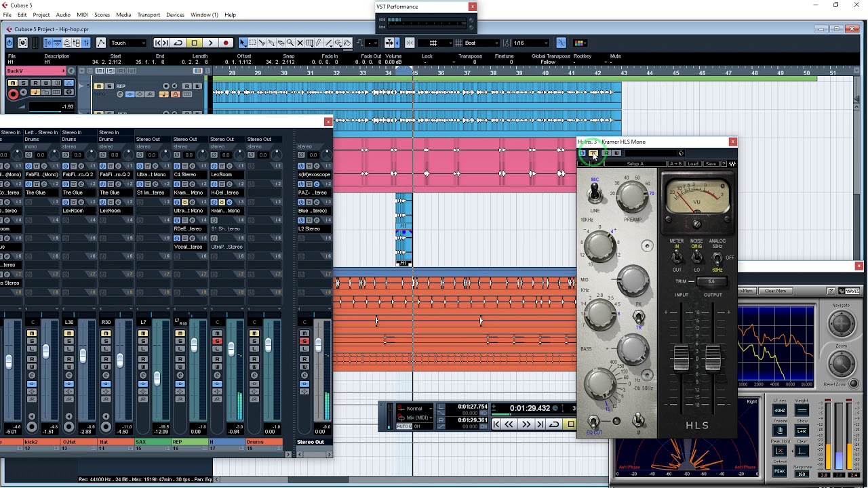This screenshot has height=488, width=868.
Task: Toggle Solo on the Stereo Out channel
Action: pyautogui.click(x=304, y=342)
